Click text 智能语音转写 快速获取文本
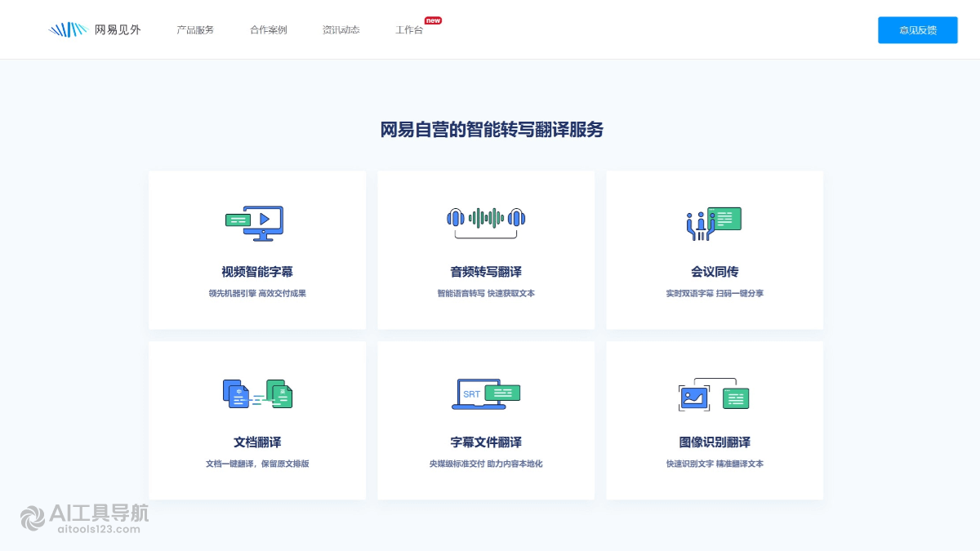The image size is (980, 551). [x=486, y=293]
